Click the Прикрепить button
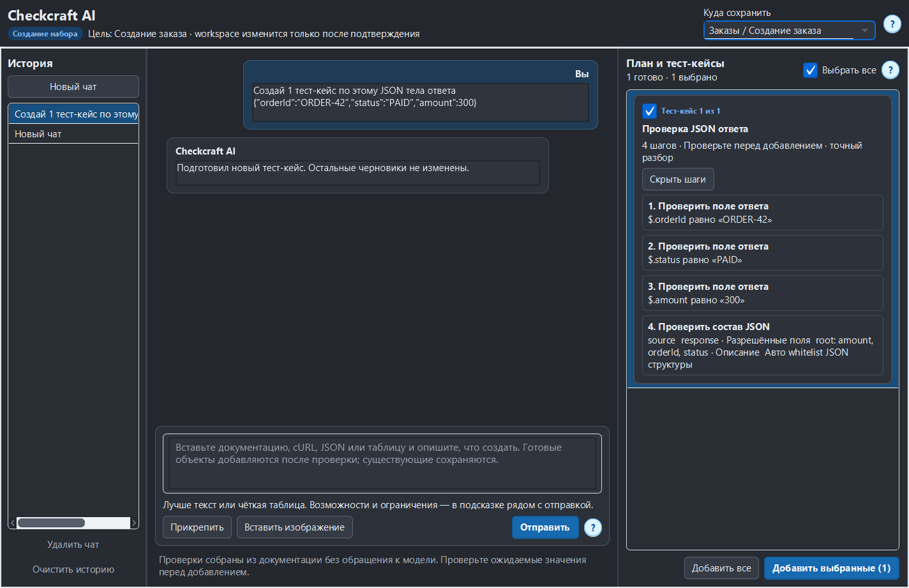Screen dimensions: 909x588 coord(197,527)
